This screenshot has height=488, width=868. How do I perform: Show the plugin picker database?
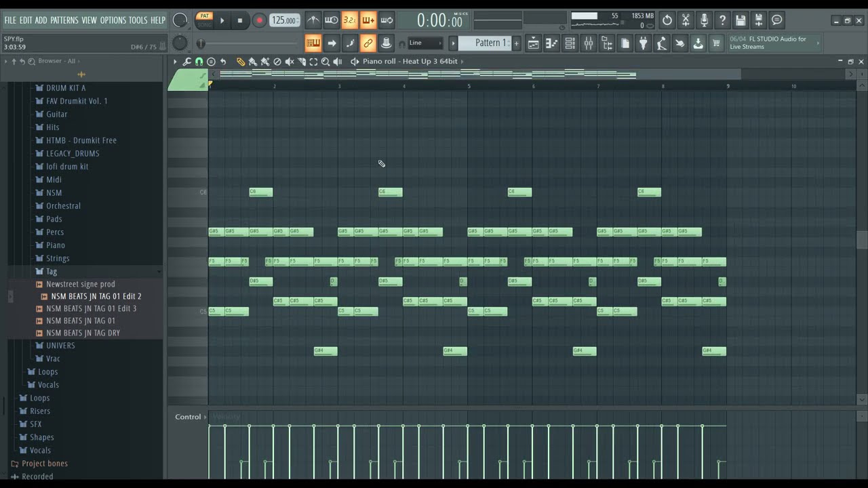[644, 43]
